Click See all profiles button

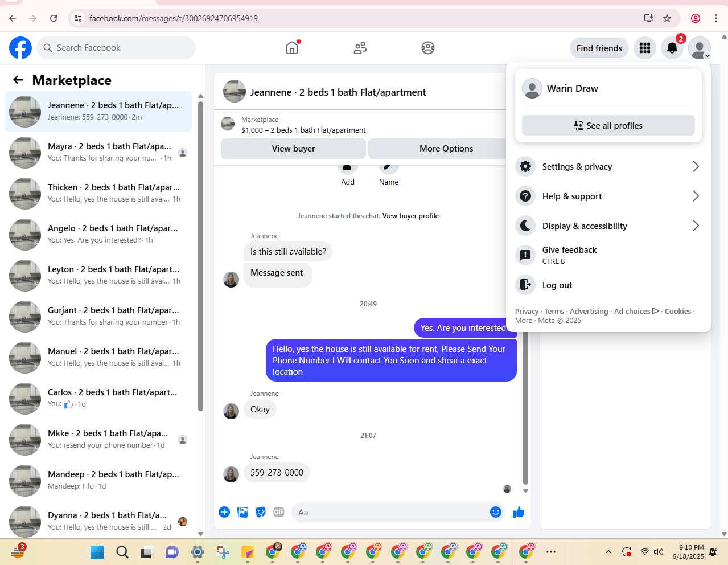[608, 125]
